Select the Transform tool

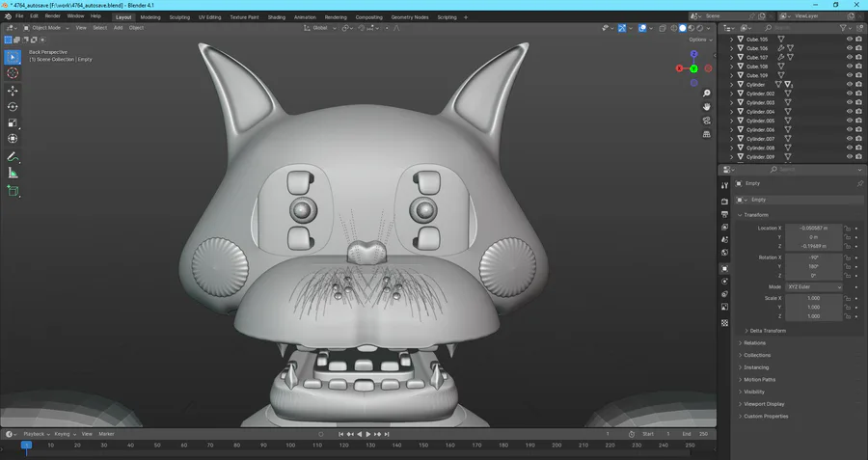13,139
